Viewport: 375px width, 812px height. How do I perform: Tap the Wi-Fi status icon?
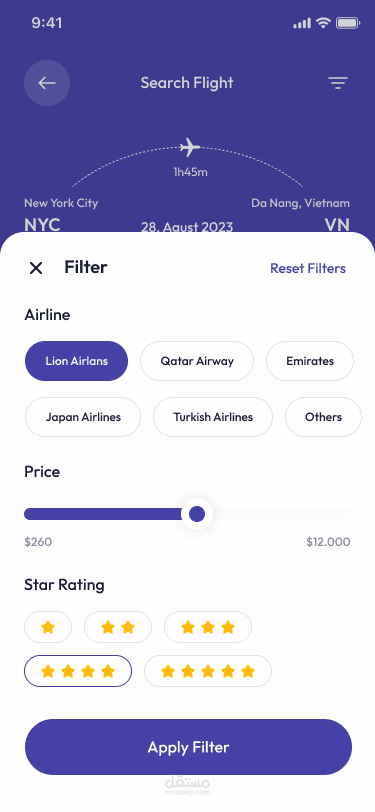[x=324, y=23]
